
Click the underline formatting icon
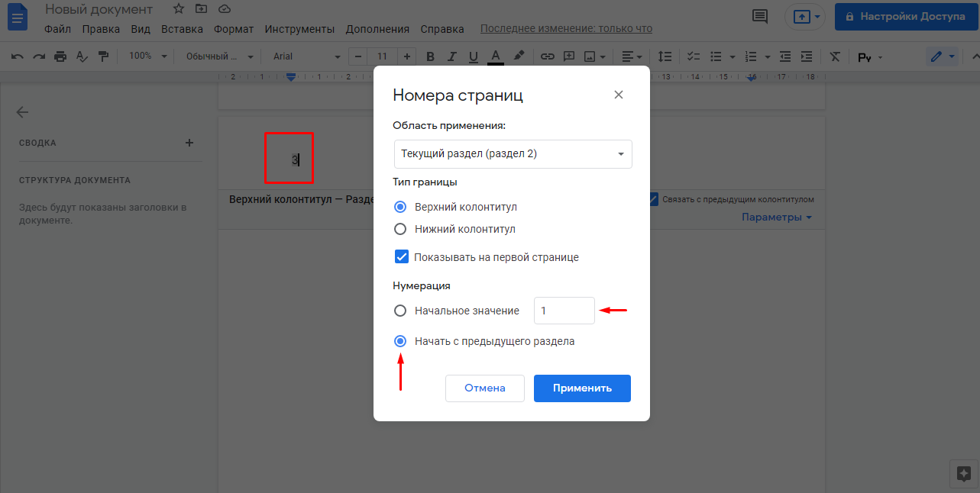coord(473,56)
